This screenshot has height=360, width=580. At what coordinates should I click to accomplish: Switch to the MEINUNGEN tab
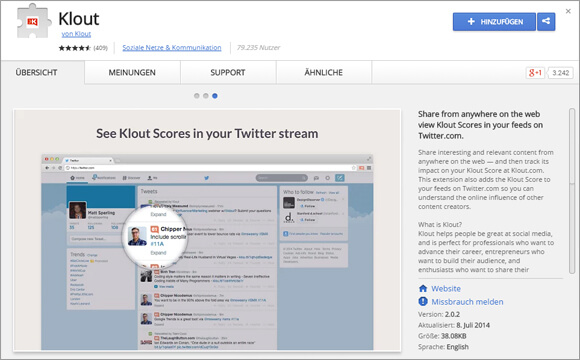(x=132, y=73)
